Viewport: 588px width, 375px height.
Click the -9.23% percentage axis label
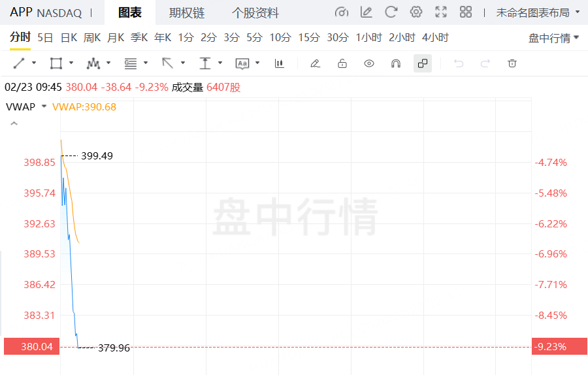pos(559,346)
